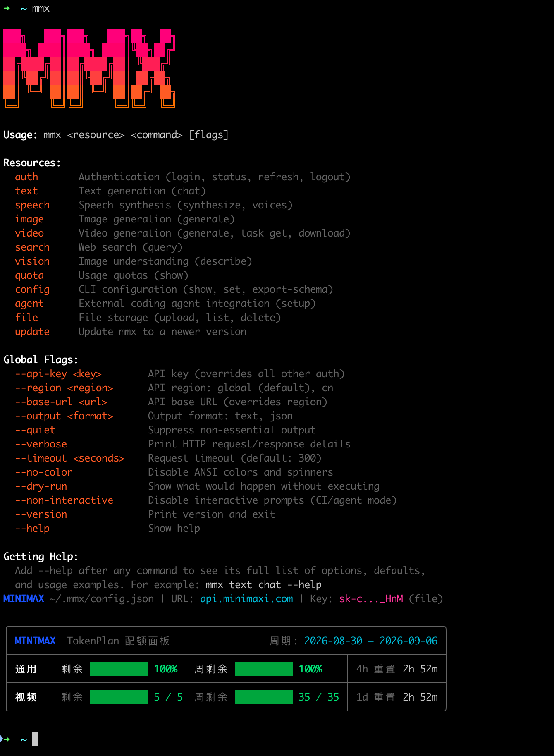Click 'Authentication (login, status, refresh, logout)' description
The width and height of the screenshot is (554, 756).
click(215, 177)
